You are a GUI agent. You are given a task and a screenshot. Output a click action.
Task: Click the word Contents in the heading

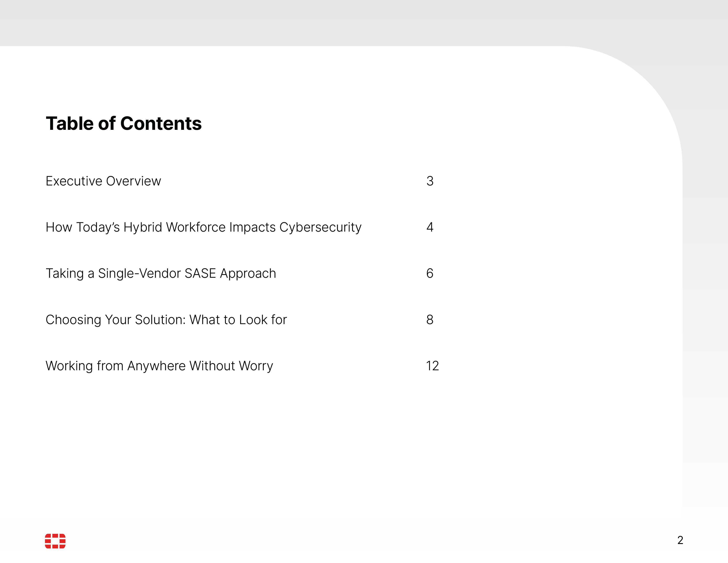tap(161, 123)
